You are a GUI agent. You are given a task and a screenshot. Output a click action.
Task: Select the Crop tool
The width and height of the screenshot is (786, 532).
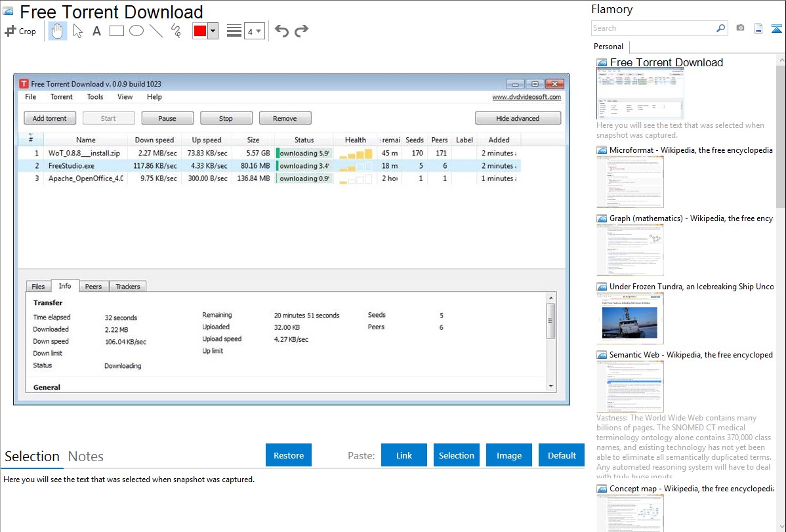tap(20, 31)
